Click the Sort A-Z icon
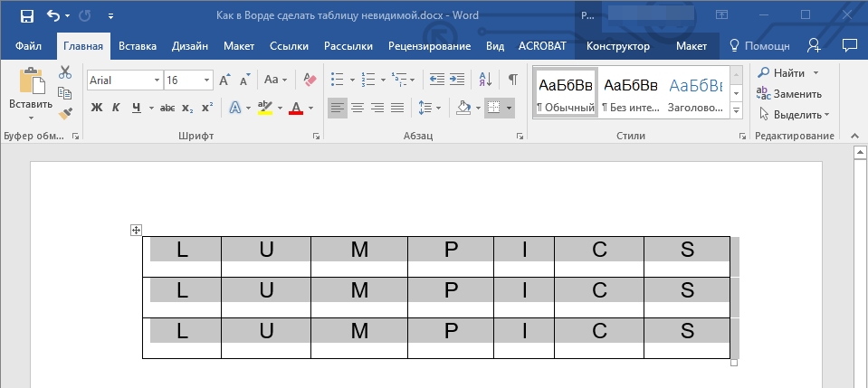This screenshot has height=388, width=868. 484,80
